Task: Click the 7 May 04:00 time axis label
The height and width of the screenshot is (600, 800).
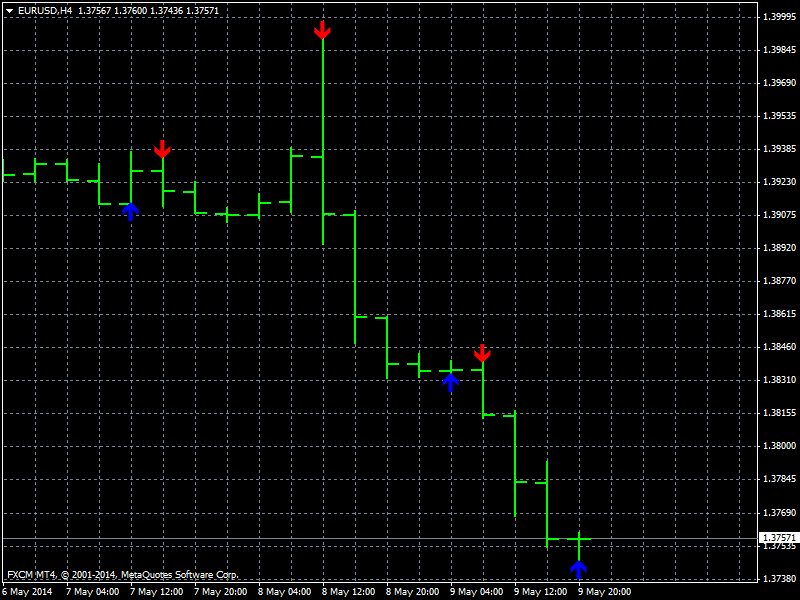Action: point(92,592)
